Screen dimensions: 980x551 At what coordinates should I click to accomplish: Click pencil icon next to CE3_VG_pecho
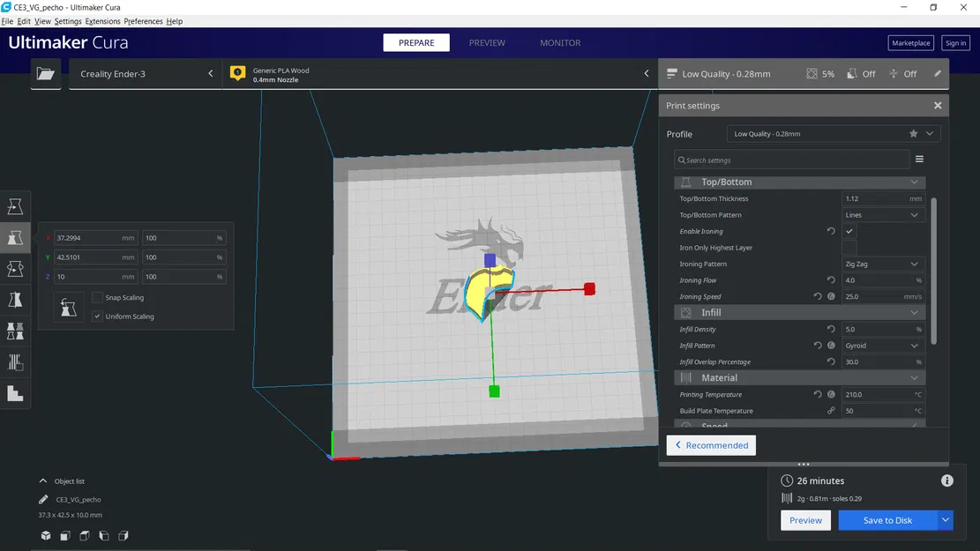click(x=43, y=499)
